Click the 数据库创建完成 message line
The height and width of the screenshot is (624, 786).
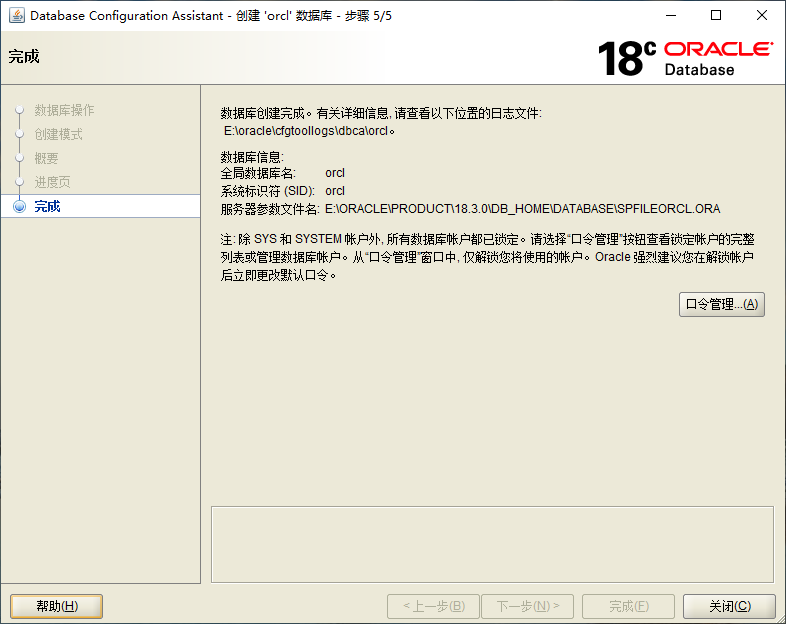click(x=381, y=114)
